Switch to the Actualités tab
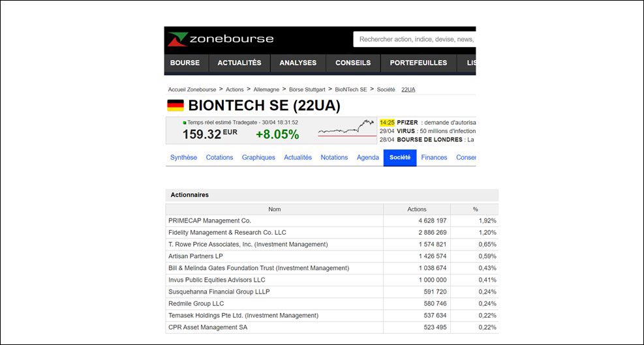 (x=298, y=157)
